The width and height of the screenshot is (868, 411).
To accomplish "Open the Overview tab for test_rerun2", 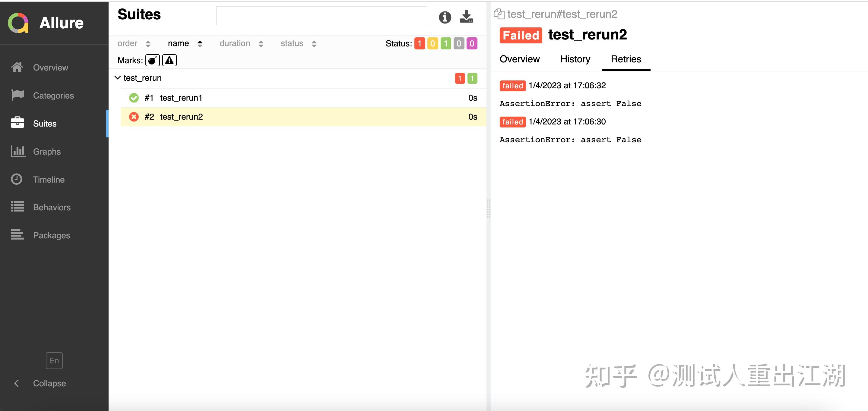I will pos(520,59).
